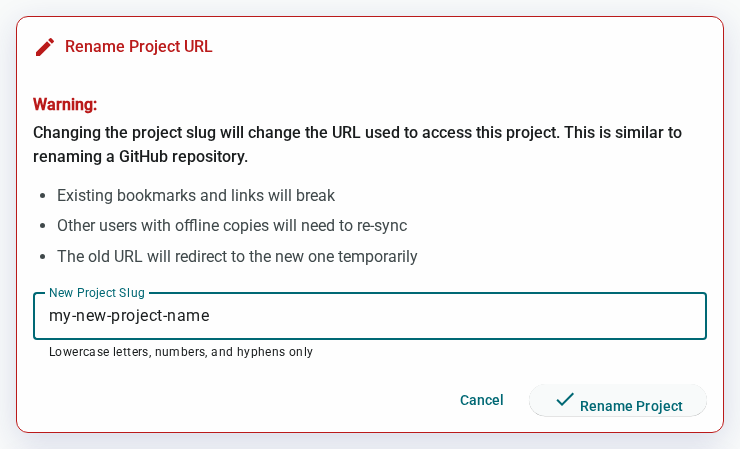Click the 'Rename Project URL' dialog title

click(x=139, y=47)
